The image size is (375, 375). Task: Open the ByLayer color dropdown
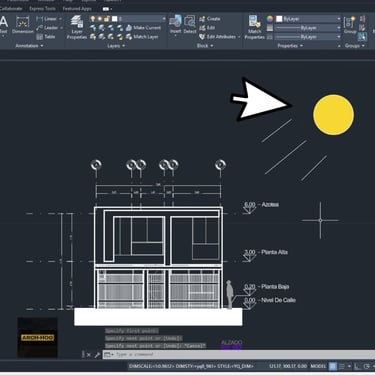308,19
